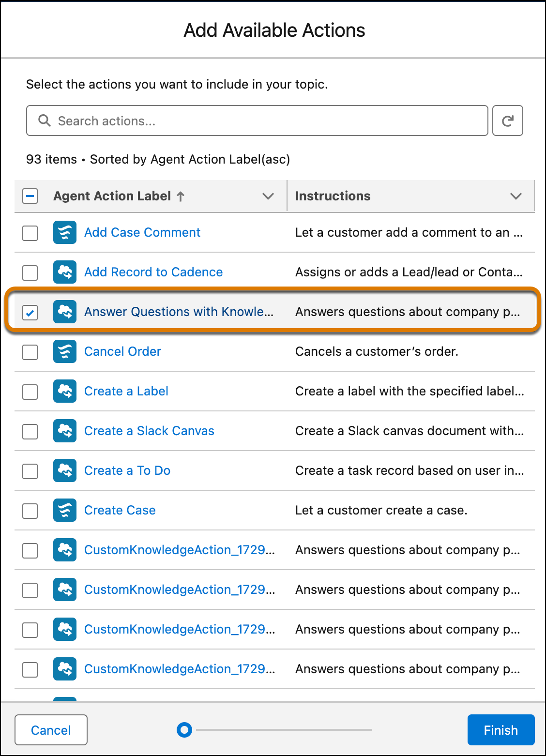Viewport: 546px width, 756px height.
Task: Click the Add Record to Cadence flow icon
Action: tap(64, 272)
